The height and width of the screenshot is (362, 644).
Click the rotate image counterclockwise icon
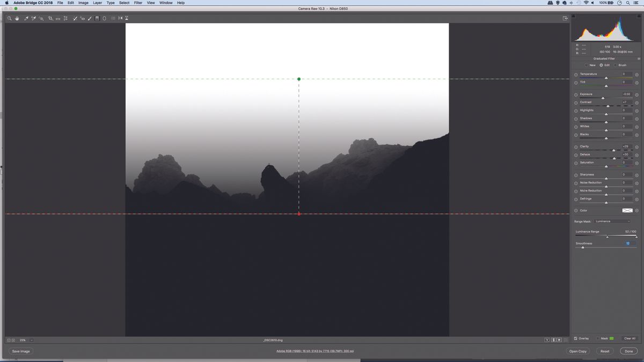point(120,18)
